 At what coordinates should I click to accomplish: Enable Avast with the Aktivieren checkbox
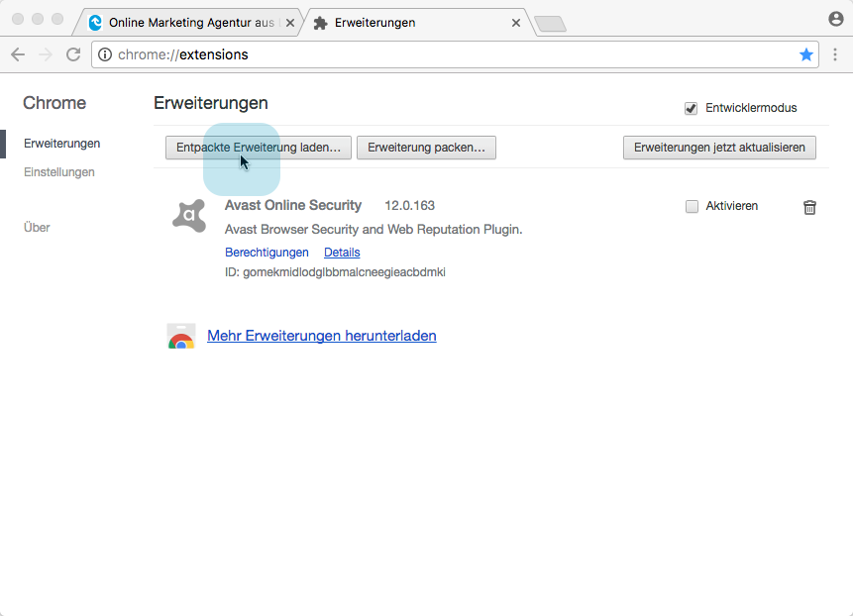pyautogui.click(x=692, y=206)
